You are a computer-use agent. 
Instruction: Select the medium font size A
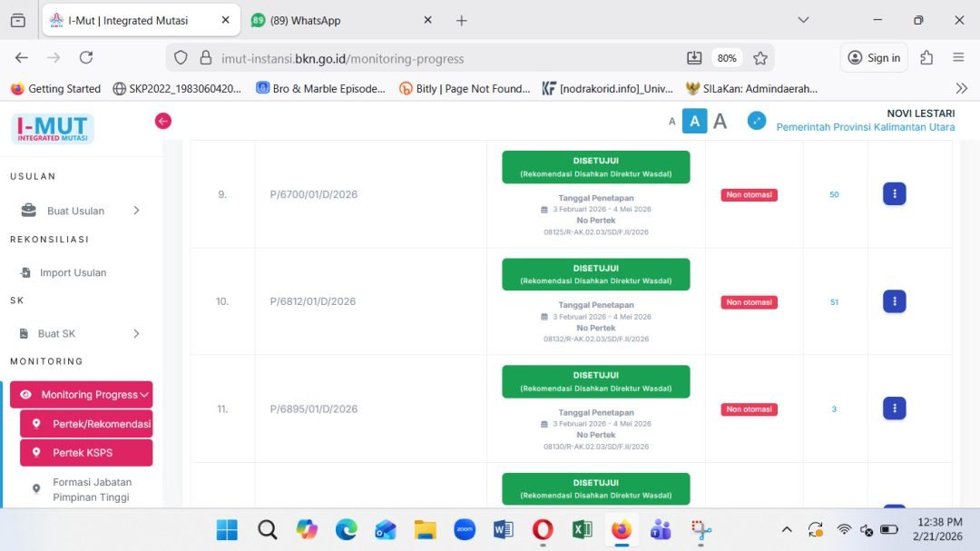point(694,121)
